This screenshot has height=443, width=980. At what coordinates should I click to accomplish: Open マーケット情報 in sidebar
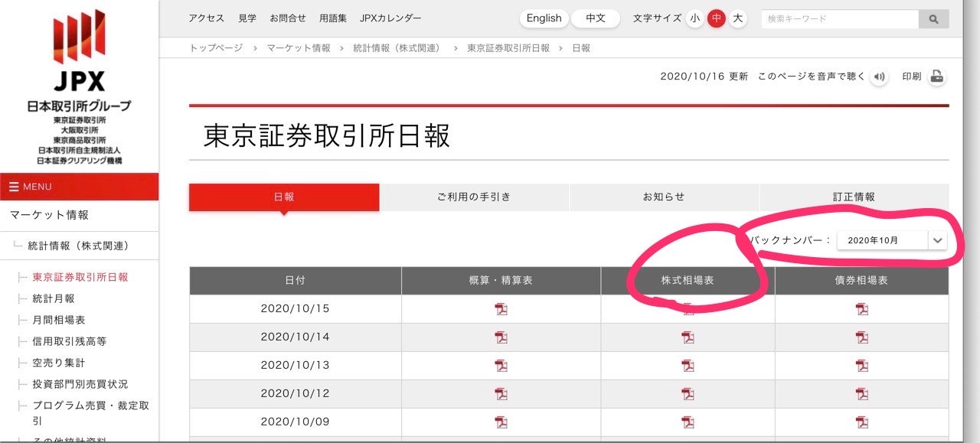49,216
